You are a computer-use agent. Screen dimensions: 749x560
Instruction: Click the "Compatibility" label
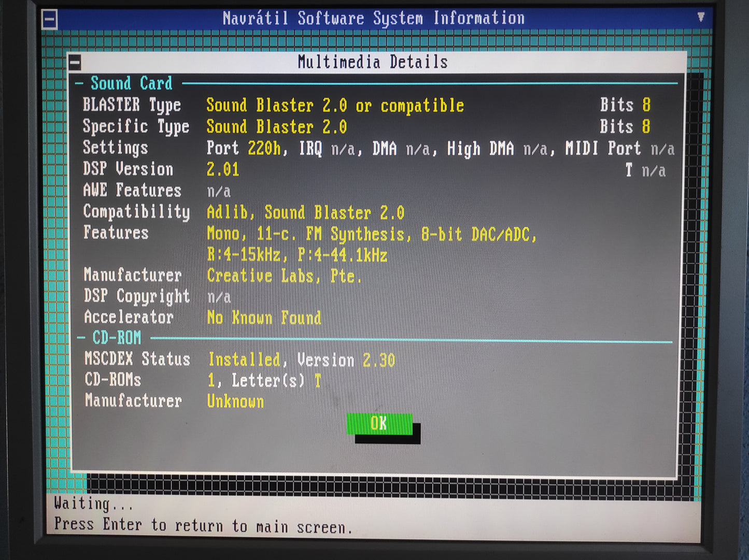pyautogui.click(x=136, y=211)
